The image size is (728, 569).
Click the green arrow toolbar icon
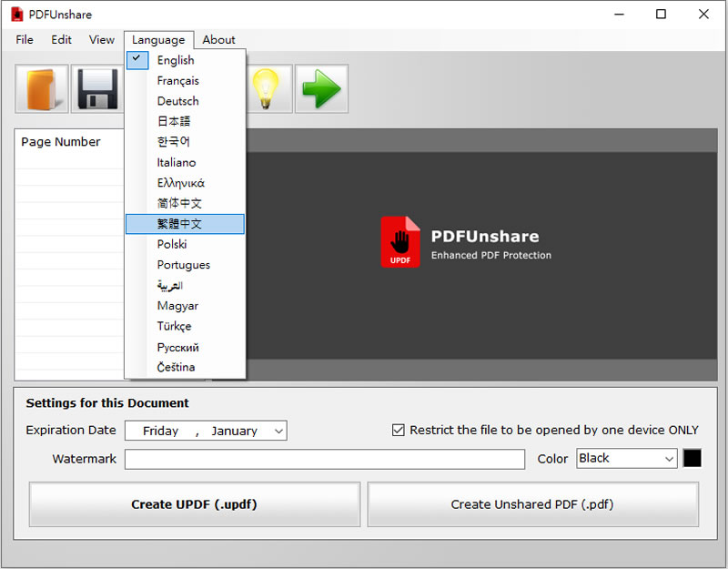point(321,88)
